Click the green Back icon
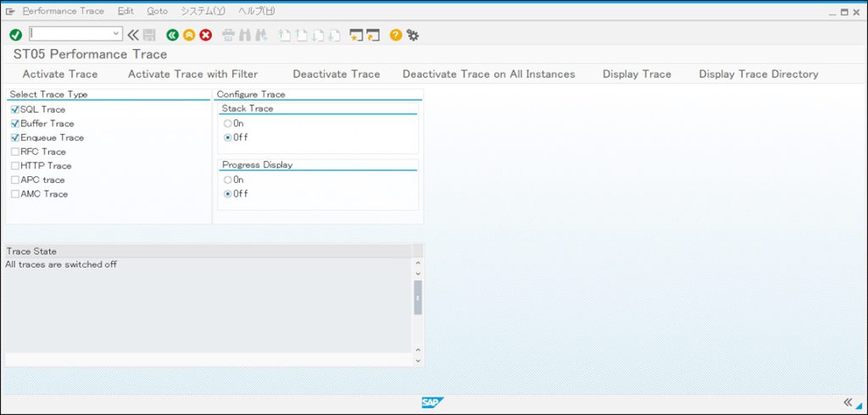This screenshot has height=415, width=868. [x=173, y=35]
